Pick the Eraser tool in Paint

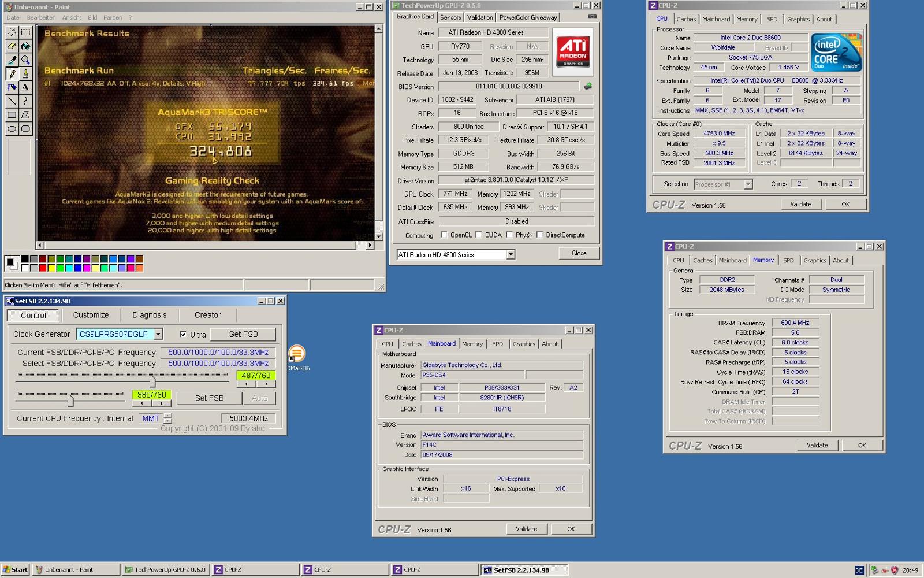[12, 46]
